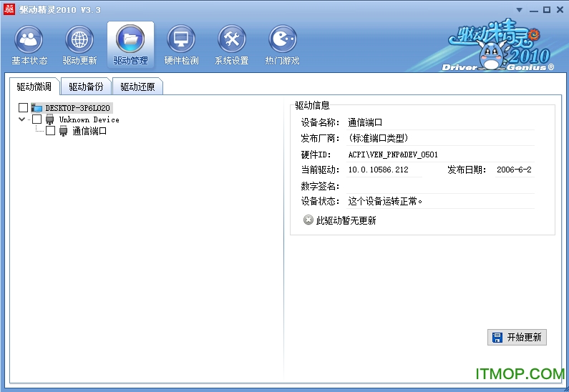
Task: Close the 驱动精灵 window
Action: [560, 10]
